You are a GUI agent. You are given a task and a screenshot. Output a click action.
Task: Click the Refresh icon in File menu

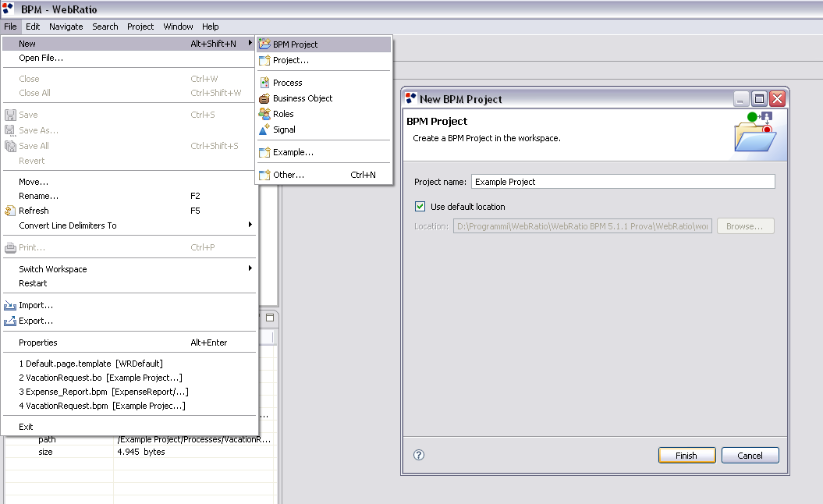click(x=10, y=211)
